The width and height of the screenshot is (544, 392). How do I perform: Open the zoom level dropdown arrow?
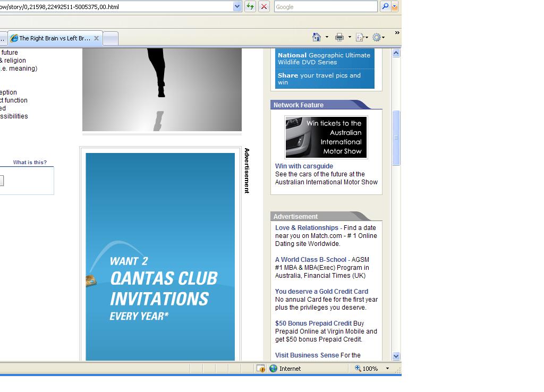pyautogui.click(x=387, y=369)
